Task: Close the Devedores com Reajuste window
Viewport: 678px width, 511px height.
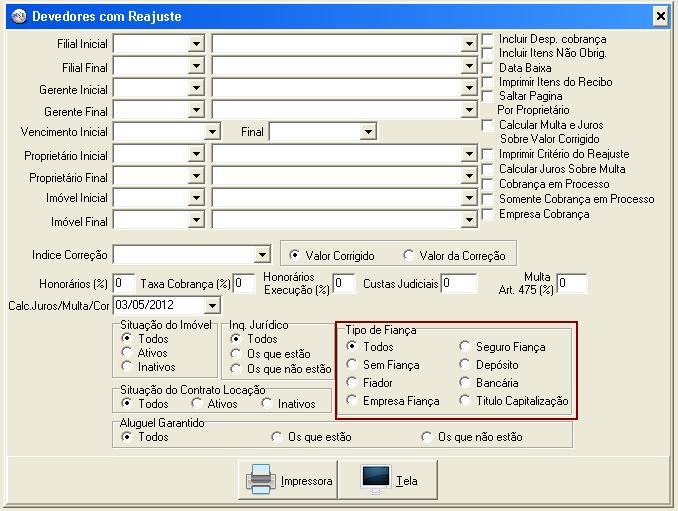Action: click(x=659, y=17)
